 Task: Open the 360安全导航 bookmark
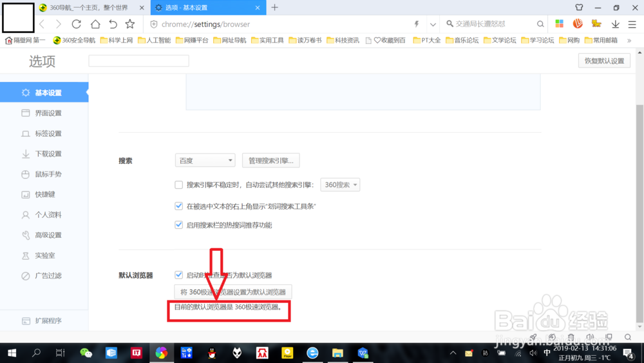pyautogui.click(x=74, y=40)
